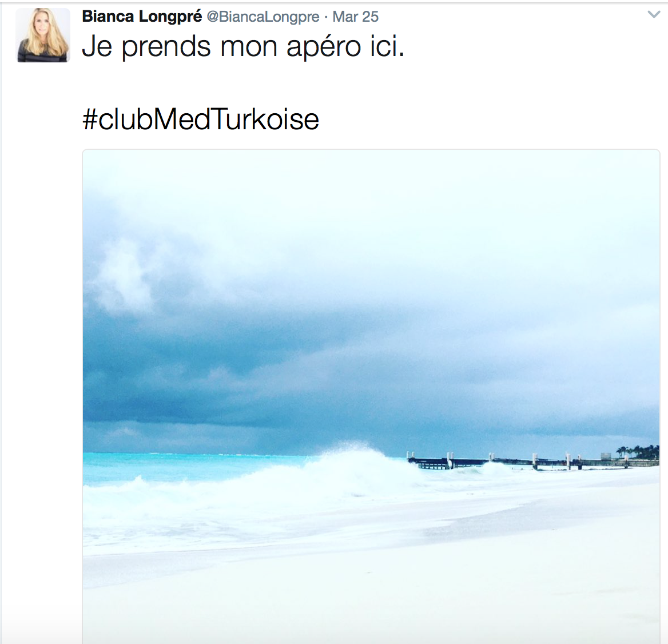
Task: Click Bianca Longpré's profile avatar
Action: click(x=43, y=35)
